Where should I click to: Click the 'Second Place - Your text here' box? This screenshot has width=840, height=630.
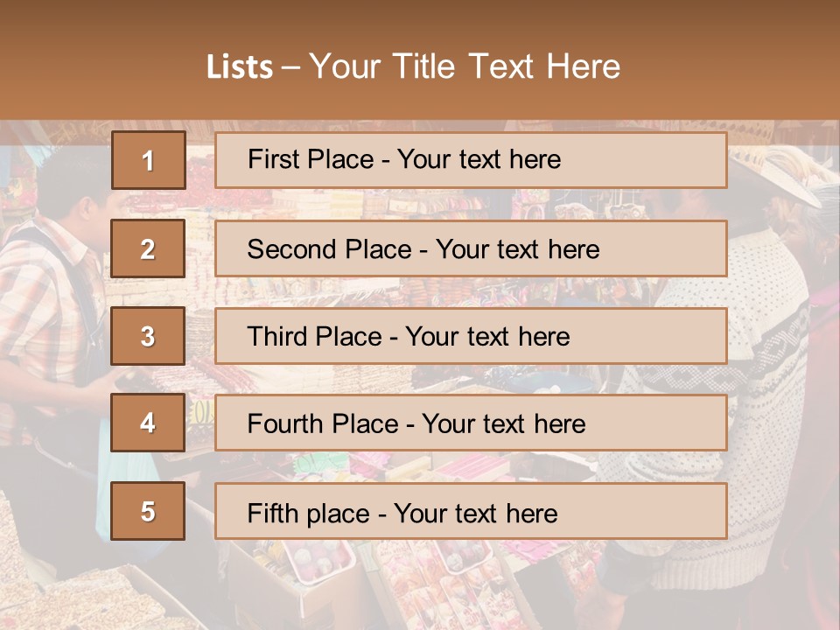pos(471,248)
